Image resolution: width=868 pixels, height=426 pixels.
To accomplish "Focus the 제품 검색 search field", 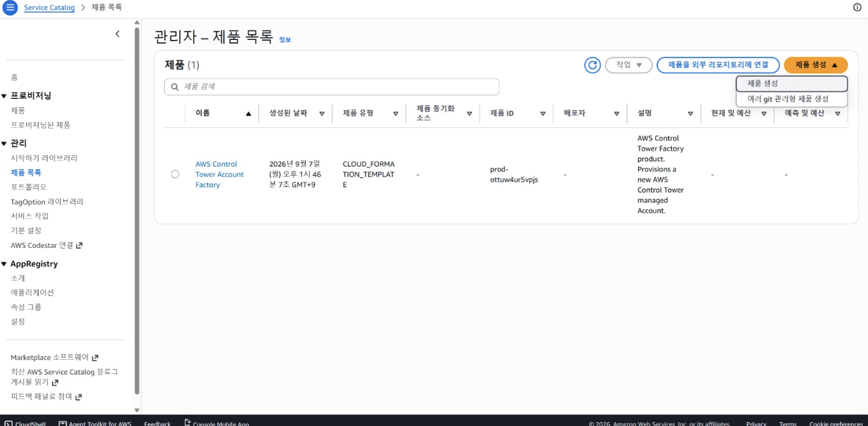I will click(331, 87).
